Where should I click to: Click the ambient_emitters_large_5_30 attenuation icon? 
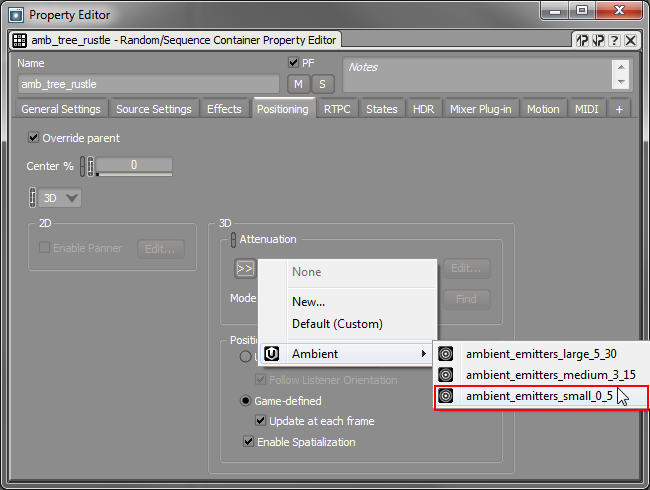(x=446, y=353)
